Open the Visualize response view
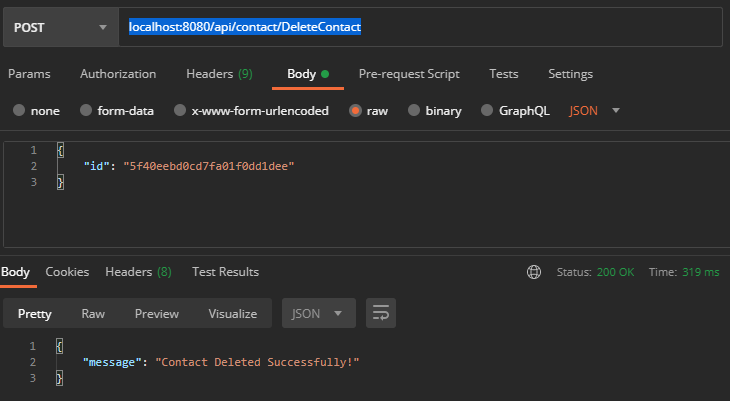This screenshot has width=730, height=401. tap(233, 314)
